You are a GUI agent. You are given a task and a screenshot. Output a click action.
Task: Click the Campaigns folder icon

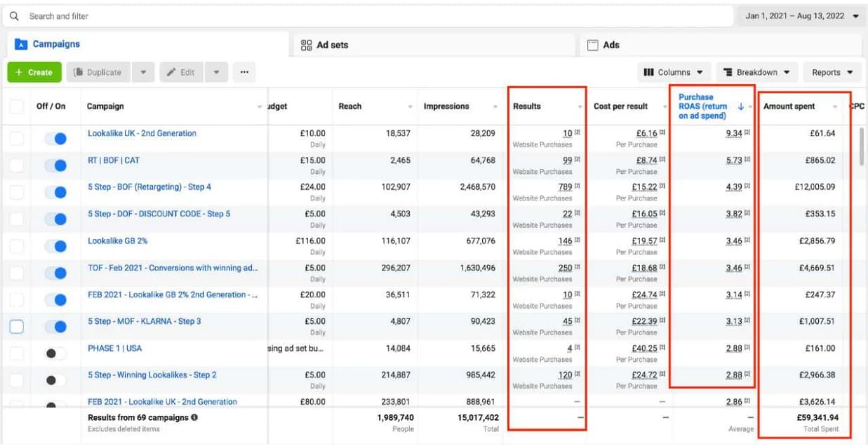pyautogui.click(x=21, y=44)
